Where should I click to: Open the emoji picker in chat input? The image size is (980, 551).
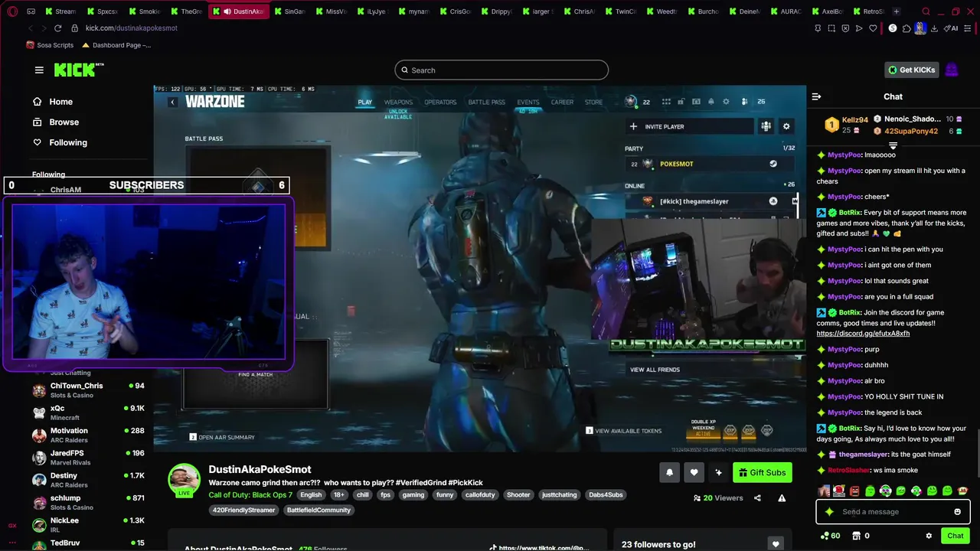[x=957, y=512]
